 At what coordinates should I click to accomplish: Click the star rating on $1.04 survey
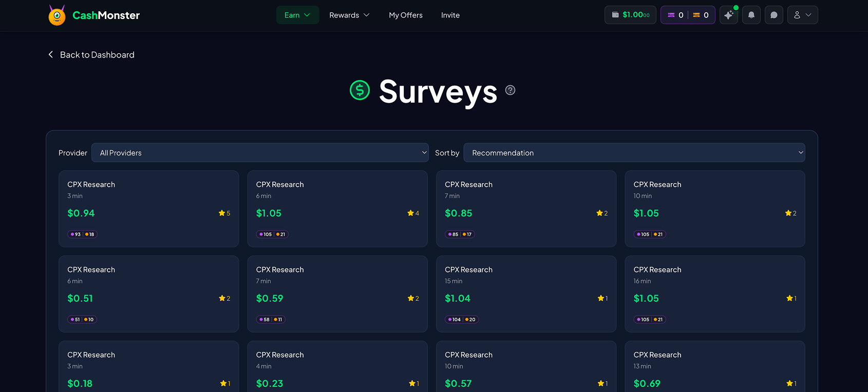pyautogui.click(x=603, y=298)
